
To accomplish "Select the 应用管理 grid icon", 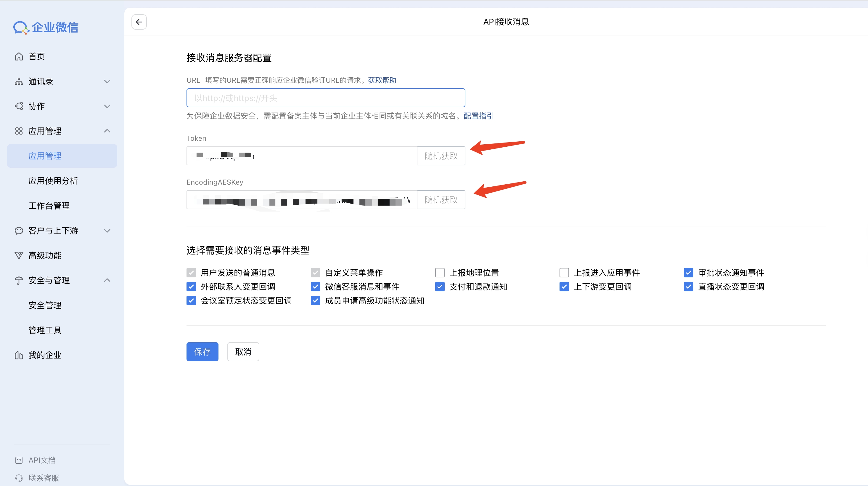I will tap(19, 131).
